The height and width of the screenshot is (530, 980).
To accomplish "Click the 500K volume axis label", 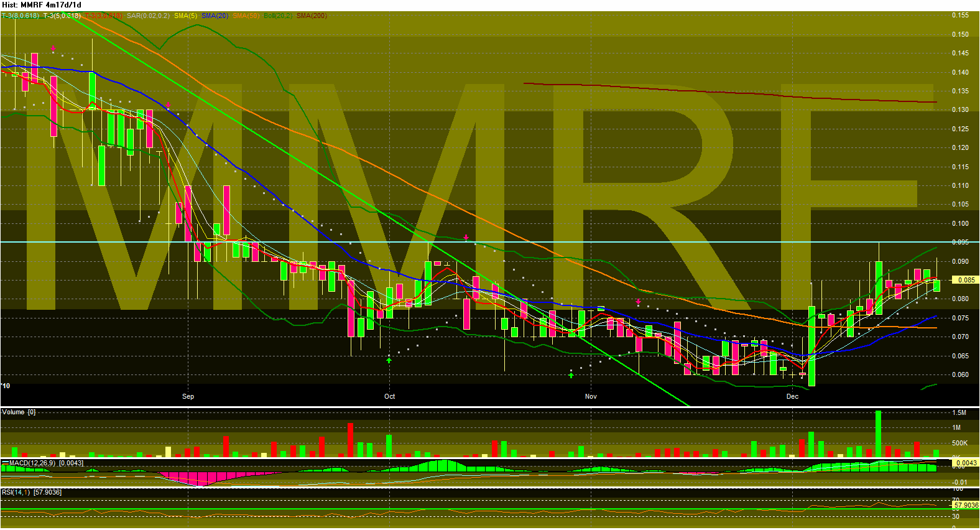I will point(959,443).
